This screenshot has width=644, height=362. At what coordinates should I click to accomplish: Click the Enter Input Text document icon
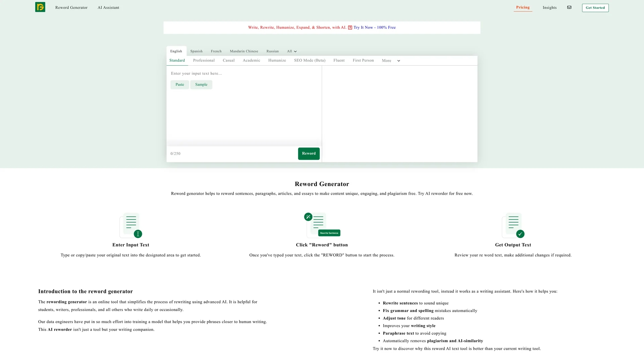click(131, 225)
